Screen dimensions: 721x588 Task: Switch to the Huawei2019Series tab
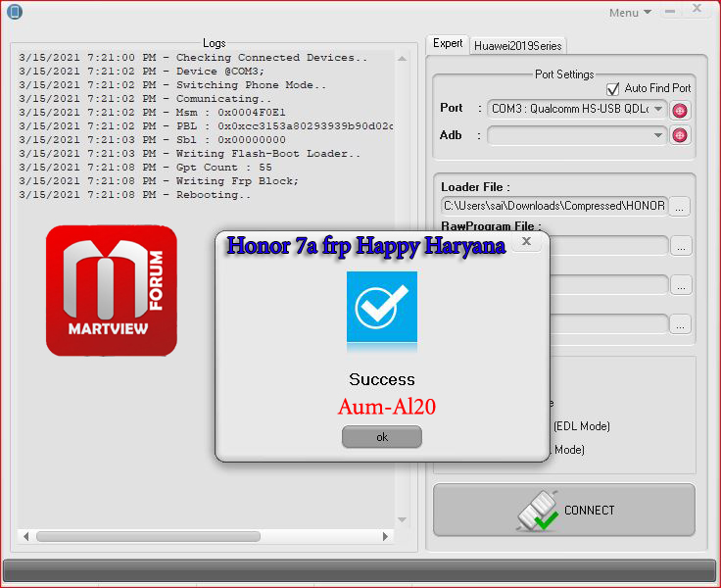coord(518,46)
